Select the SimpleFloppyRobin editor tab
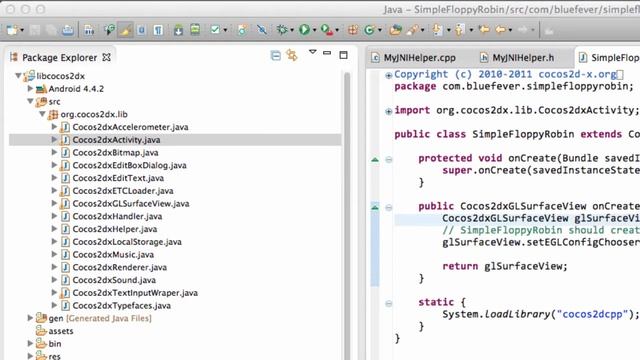The height and width of the screenshot is (360, 640). coord(608,58)
